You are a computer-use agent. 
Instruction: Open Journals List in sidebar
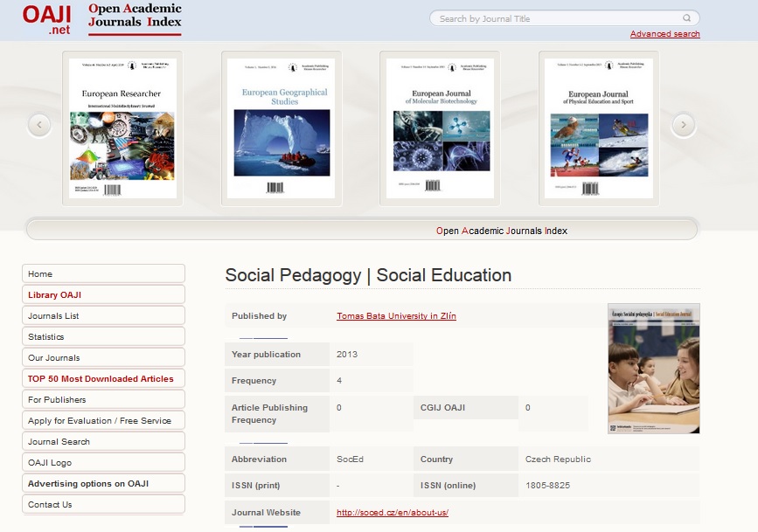pyautogui.click(x=103, y=315)
